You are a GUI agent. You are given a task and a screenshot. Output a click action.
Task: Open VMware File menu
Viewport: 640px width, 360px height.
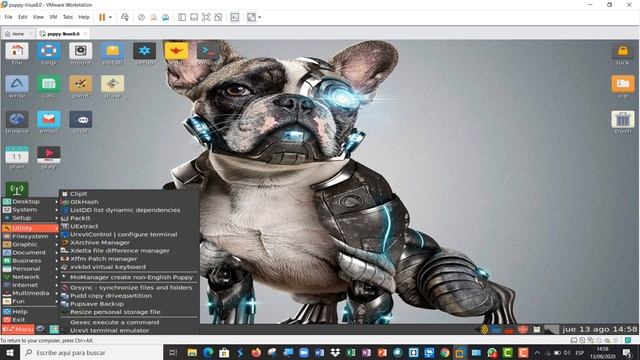tap(8, 17)
